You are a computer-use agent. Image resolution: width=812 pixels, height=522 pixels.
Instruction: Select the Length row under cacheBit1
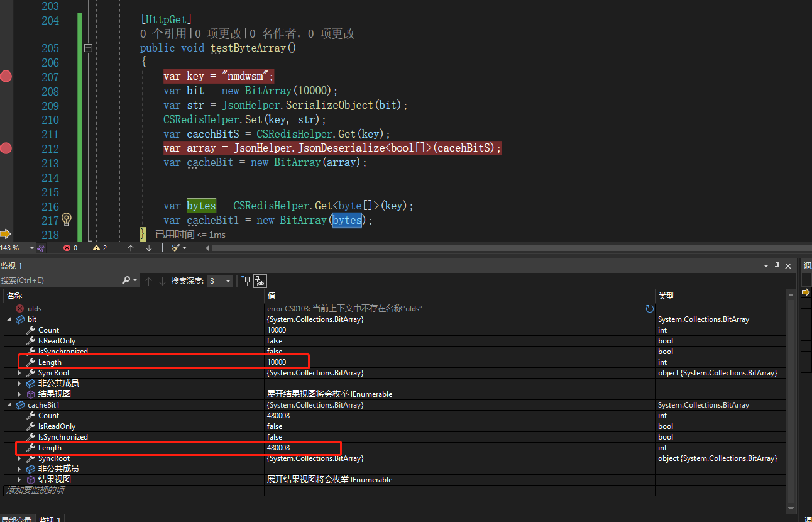(x=394, y=448)
